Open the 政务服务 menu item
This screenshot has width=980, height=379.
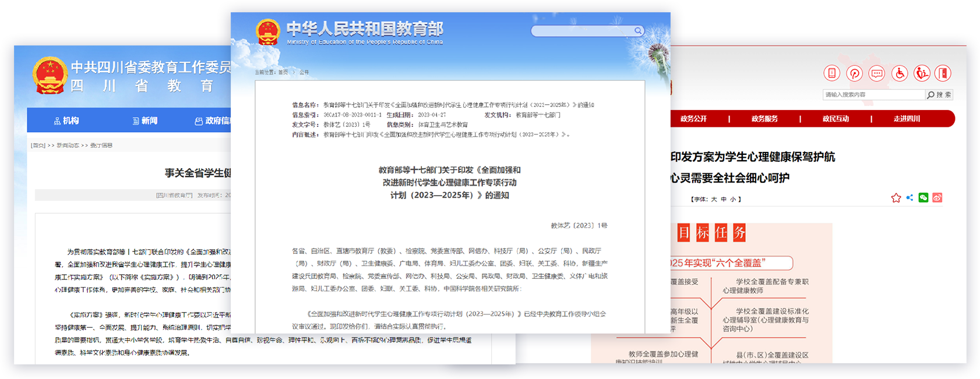coord(764,119)
